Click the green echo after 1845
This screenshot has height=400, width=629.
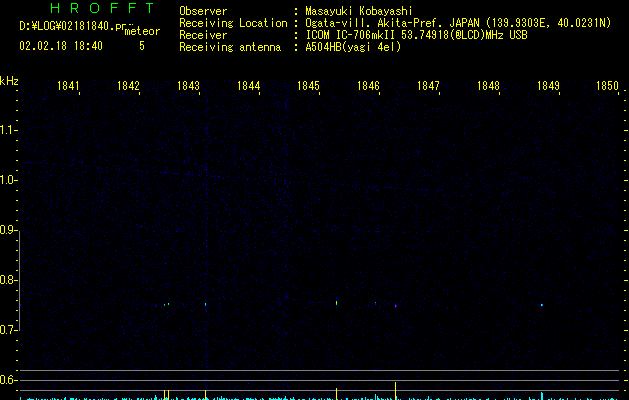tap(337, 303)
